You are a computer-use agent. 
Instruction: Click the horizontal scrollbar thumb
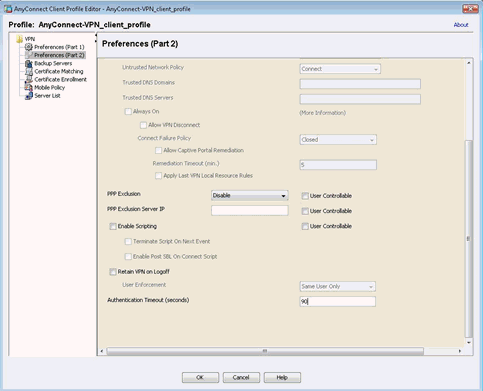point(265,351)
